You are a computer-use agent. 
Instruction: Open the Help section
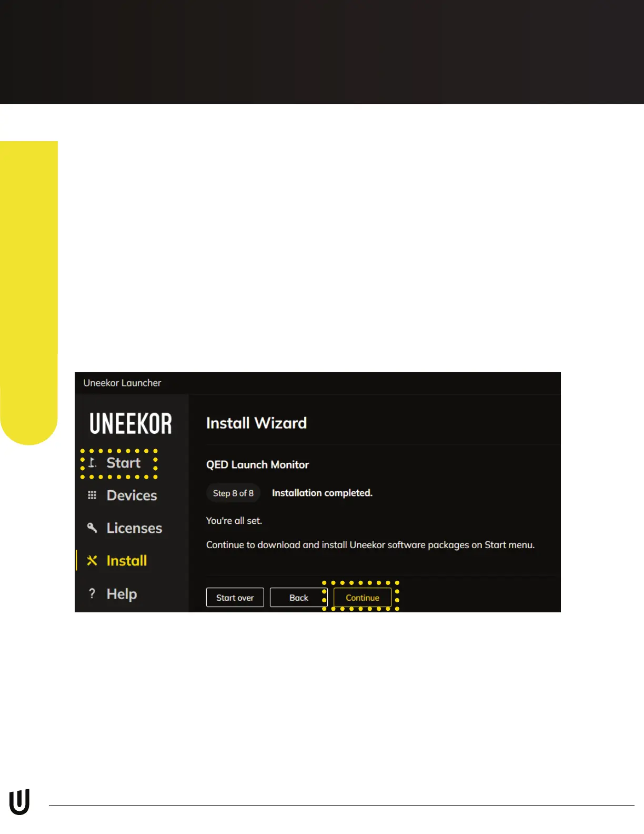pyautogui.click(x=122, y=594)
